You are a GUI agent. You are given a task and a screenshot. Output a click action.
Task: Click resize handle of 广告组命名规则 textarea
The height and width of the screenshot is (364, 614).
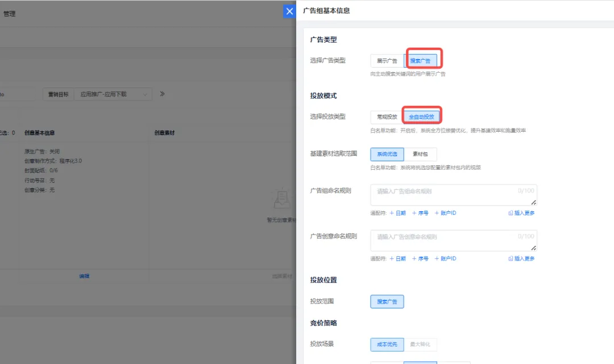click(x=533, y=202)
